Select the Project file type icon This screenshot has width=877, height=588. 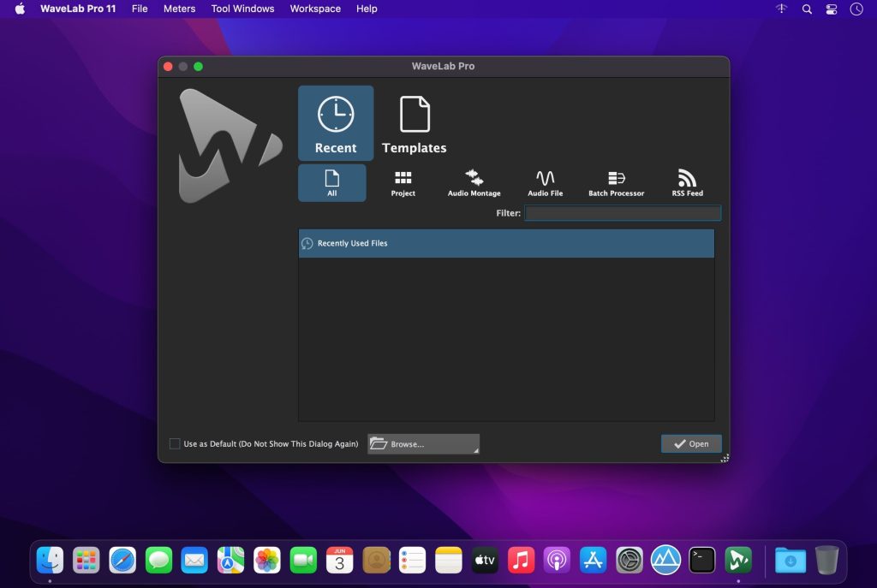click(x=403, y=181)
